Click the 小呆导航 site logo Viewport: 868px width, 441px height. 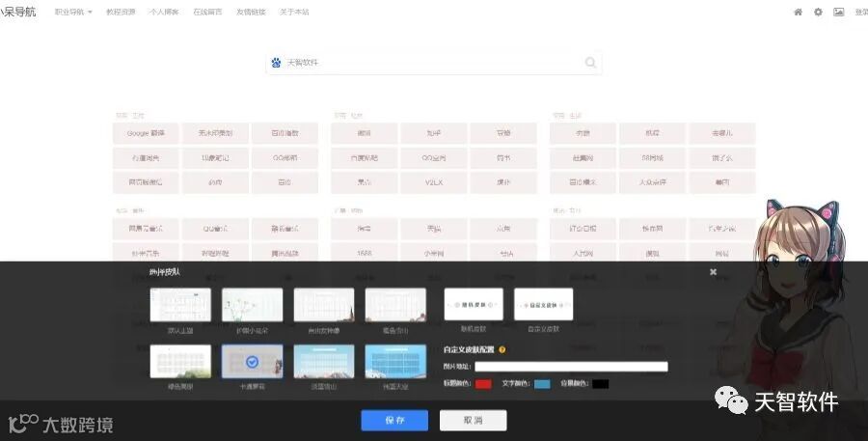click(x=18, y=12)
